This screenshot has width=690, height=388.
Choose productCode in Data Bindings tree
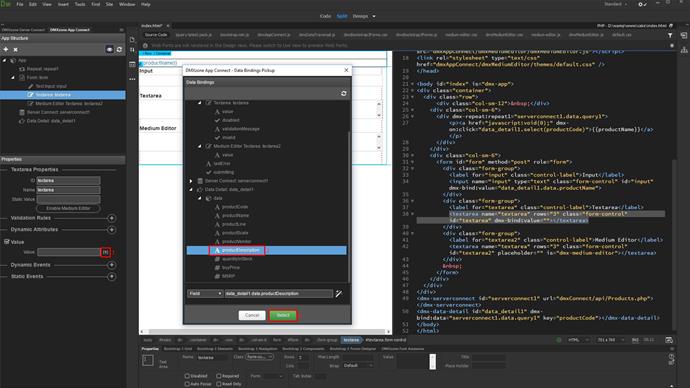tap(235, 207)
